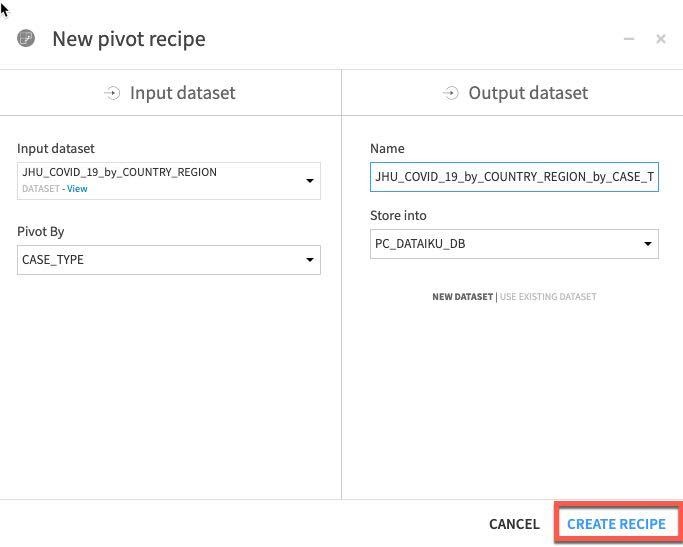683x547 pixels.
Task: Close the New pivot recipe dialog
Action: 661,39
